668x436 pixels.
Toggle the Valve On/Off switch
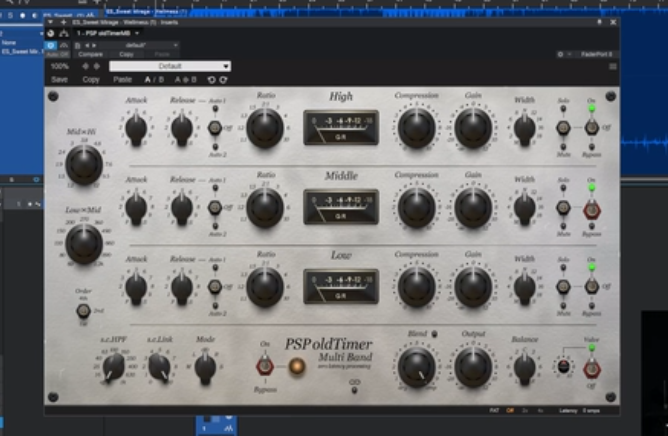tap(591, 368)
